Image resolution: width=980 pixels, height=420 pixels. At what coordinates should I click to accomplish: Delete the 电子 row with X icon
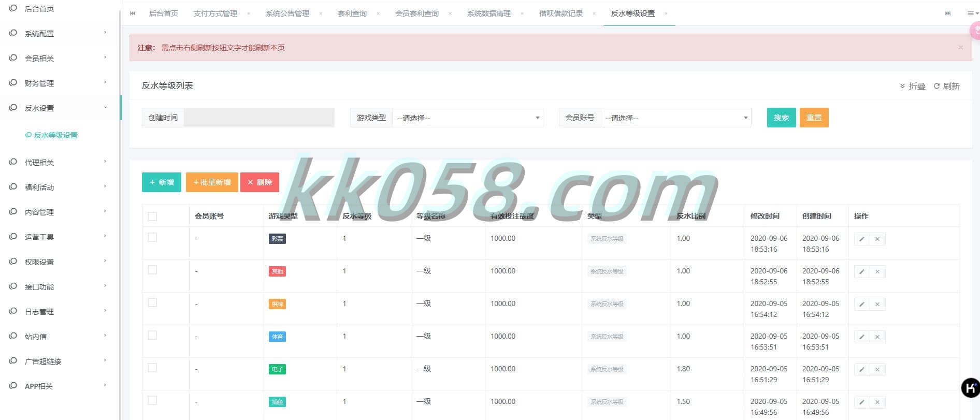(x=877, y=370)
